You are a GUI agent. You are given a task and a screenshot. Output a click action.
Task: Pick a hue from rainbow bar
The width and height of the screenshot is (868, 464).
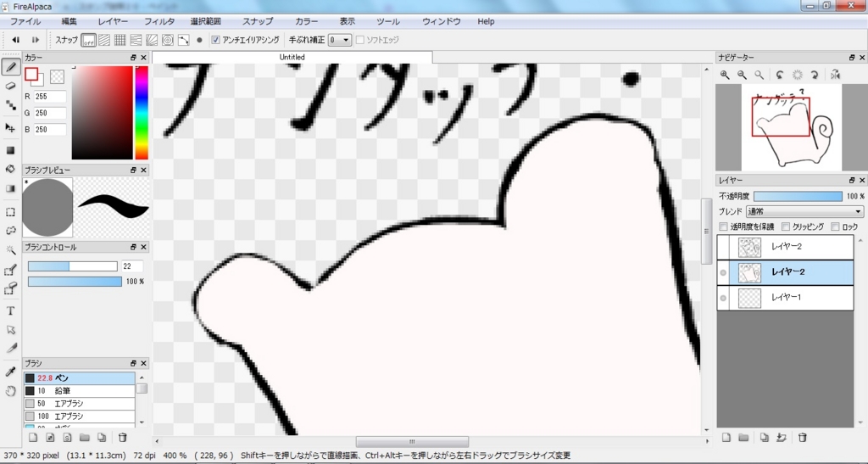142,113
